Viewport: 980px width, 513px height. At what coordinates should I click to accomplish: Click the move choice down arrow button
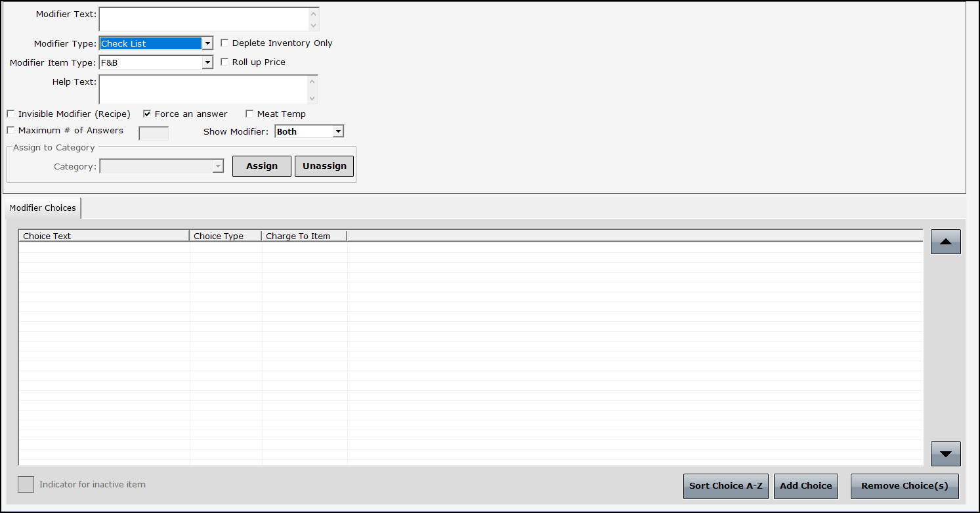pyautogui.click(x=945, y=454)
